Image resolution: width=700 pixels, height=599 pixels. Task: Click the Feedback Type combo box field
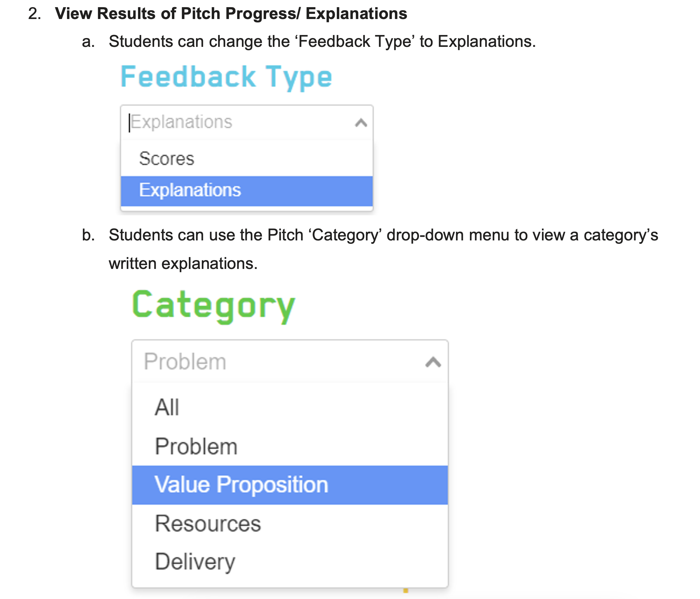[238, 122]
